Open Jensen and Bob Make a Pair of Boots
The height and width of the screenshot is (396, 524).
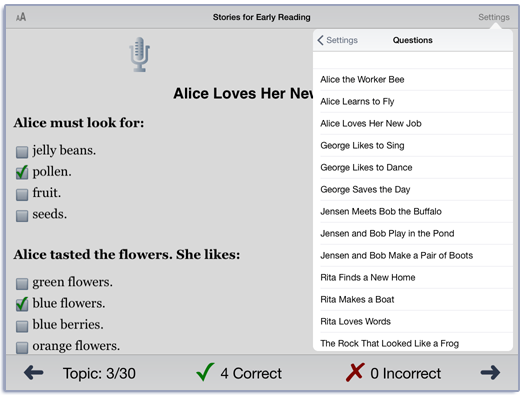tap(413, 256)
